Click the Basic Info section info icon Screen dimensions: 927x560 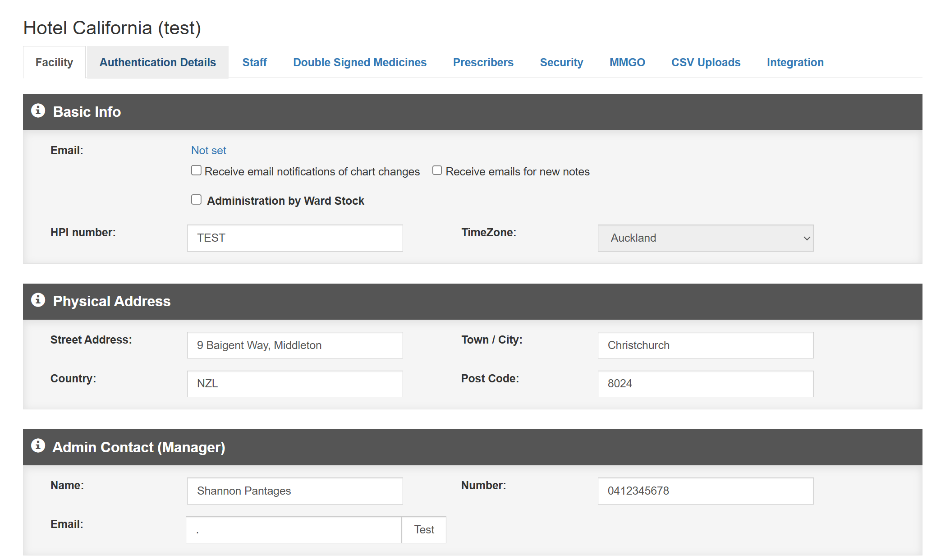click(38, 110)
